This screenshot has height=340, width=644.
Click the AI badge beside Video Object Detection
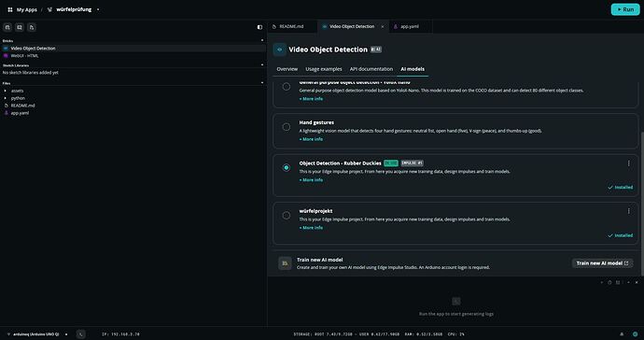tap(376, 50)
